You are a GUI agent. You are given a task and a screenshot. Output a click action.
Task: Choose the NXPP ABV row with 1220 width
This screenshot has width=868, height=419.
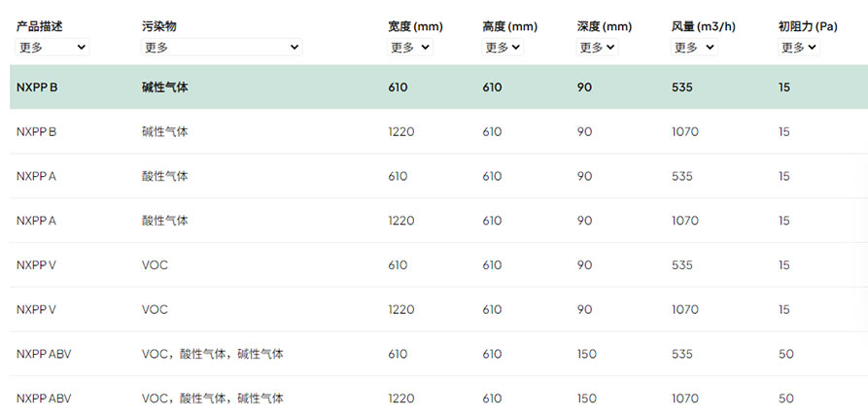point(438,398)
